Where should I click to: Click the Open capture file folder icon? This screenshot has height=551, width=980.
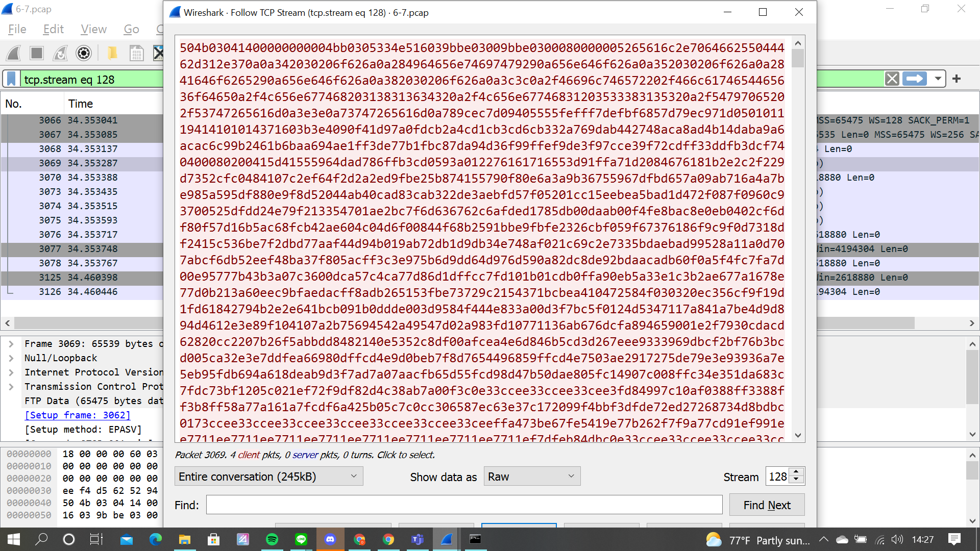pos(112,53)
